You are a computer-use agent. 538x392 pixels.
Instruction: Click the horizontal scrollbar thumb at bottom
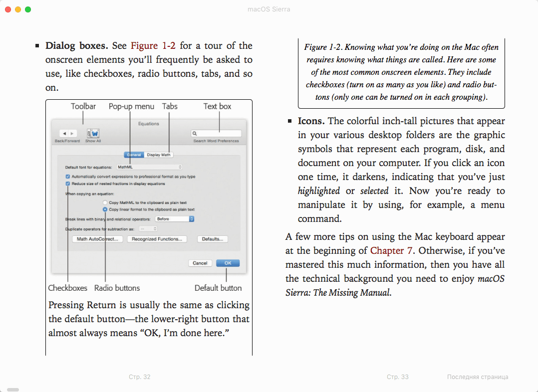tap(13, 390)
